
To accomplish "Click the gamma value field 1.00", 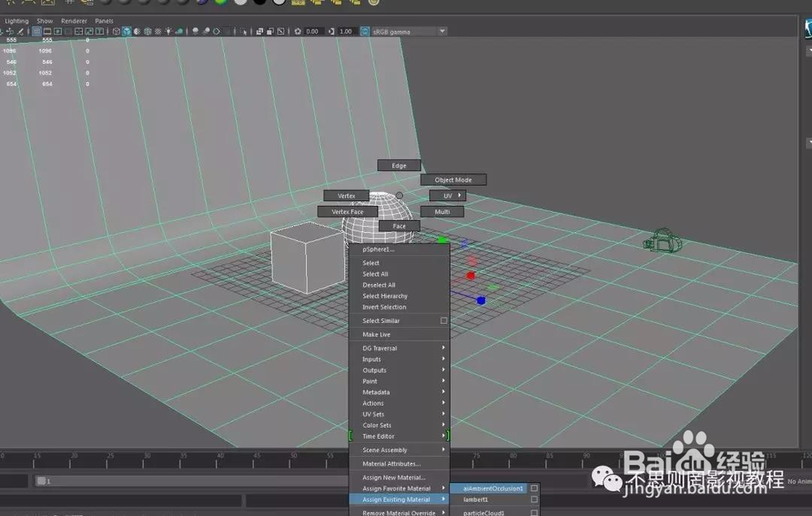I will [347, 32].
